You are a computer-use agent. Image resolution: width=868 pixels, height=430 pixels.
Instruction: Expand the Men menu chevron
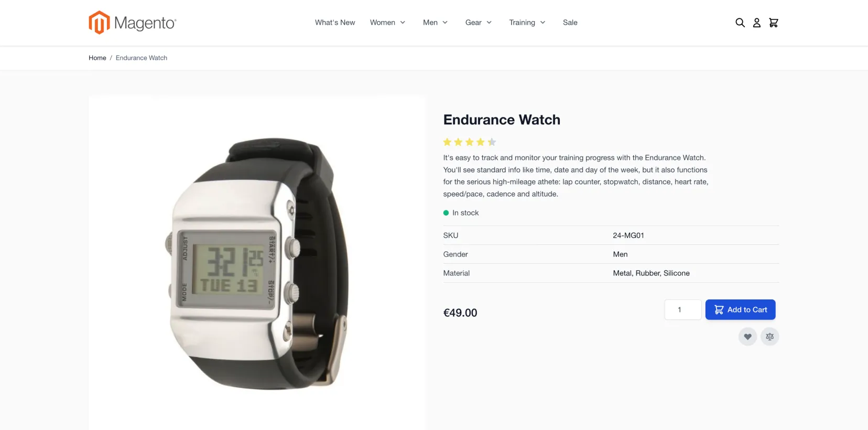click(x=445, y=23)
